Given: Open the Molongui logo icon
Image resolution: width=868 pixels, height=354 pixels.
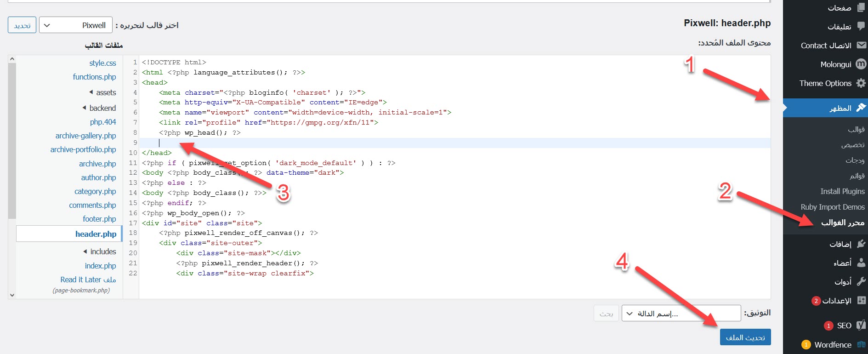Looking at the screenshot, I should coord(861,64).
